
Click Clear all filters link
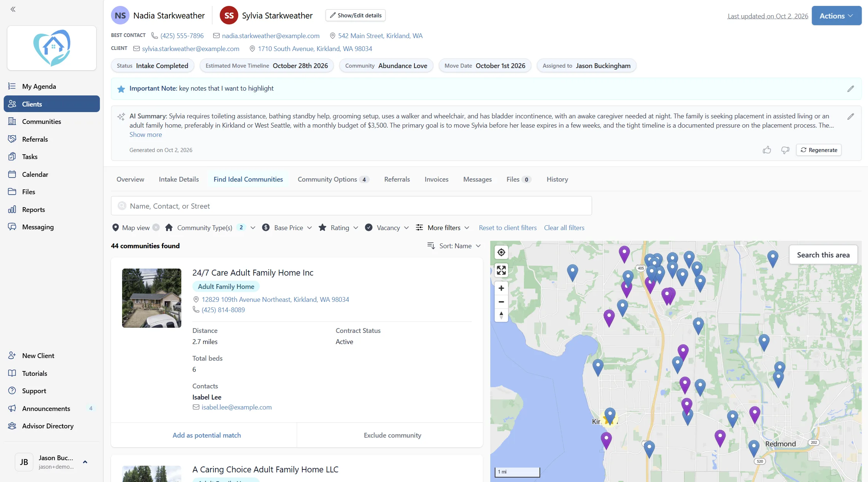click(564, 228)
